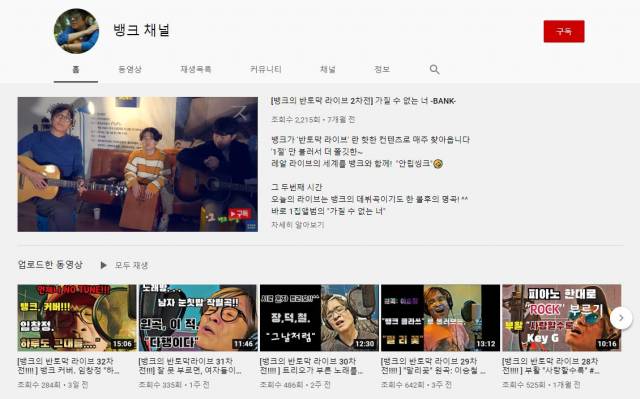Click the 반토막 라이브 30차 video title

click(x=311, y=366)
